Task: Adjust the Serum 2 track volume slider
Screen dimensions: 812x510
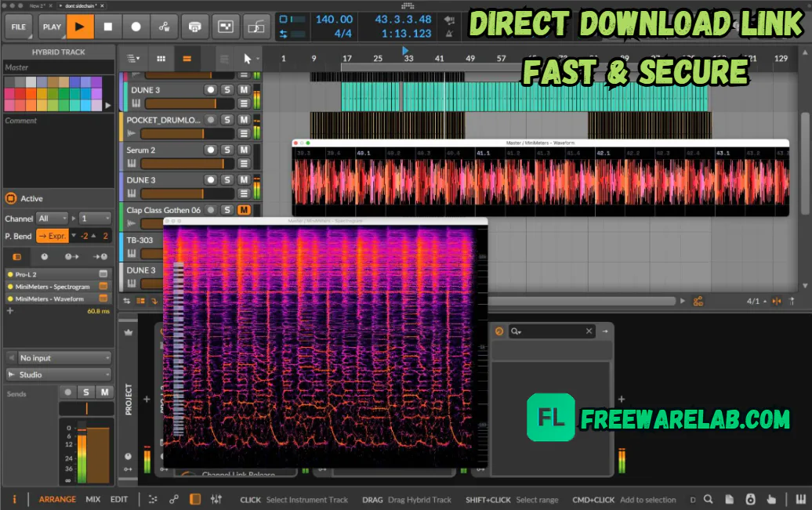Action: click(187, 164)
